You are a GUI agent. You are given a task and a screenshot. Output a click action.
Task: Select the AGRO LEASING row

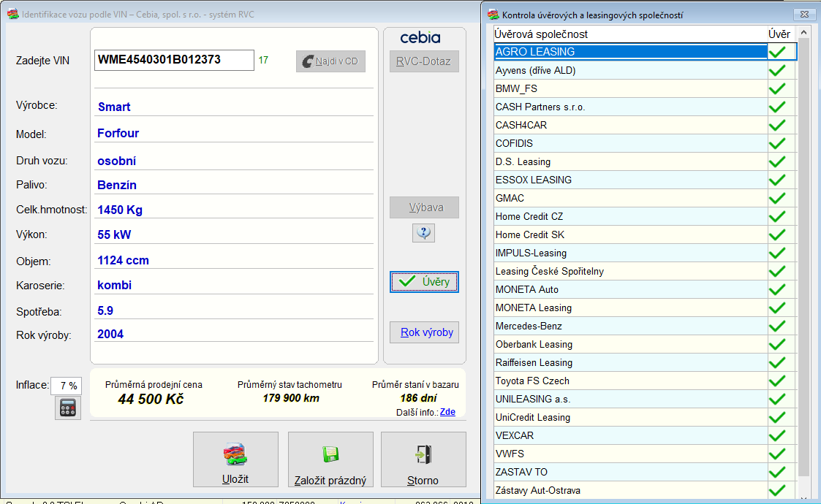tap(645, 52)
